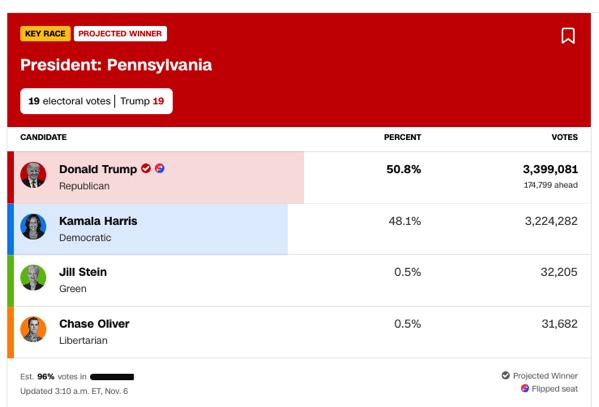Click the Flipped seat legend icon
This screenshot has width=599, height=407.
click(525, 388)
